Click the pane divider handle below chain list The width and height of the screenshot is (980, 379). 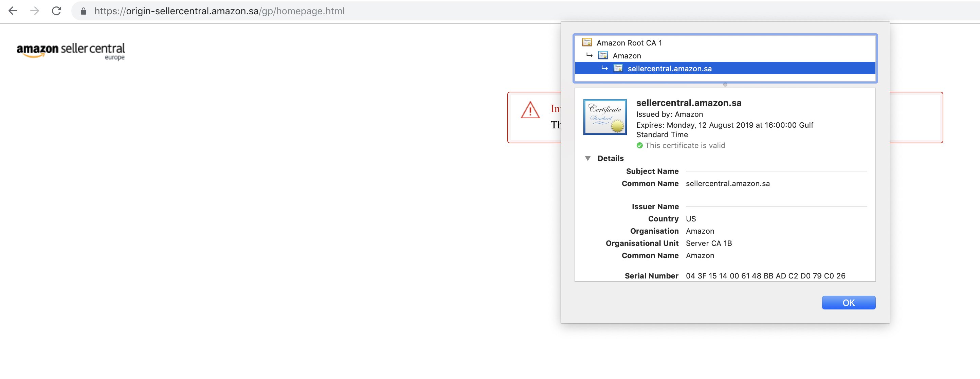[725, 85]
